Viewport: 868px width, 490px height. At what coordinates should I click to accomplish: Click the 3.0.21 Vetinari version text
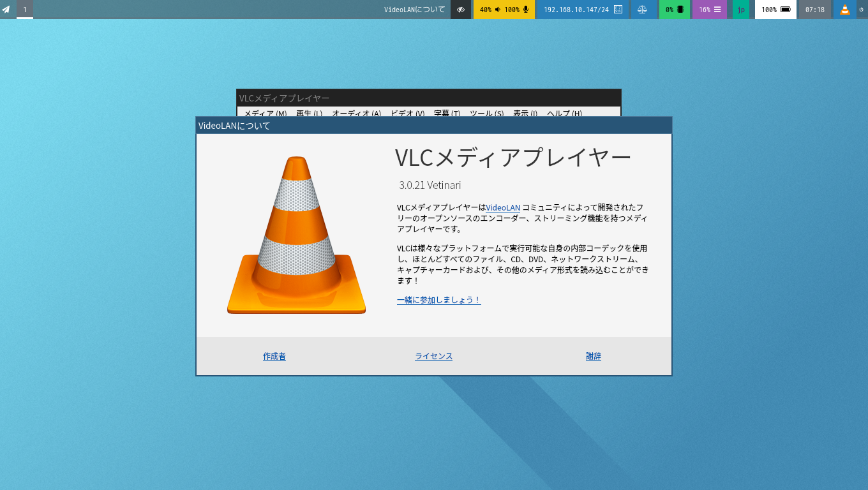click(x=430, y=185)
